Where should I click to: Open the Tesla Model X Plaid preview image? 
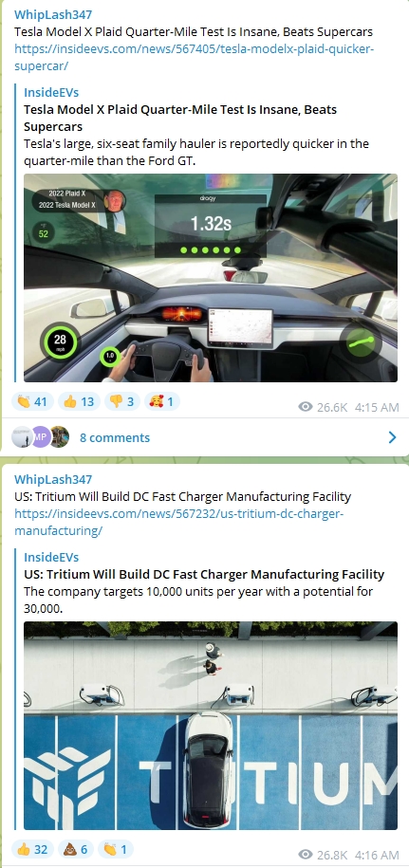point(211,278)
